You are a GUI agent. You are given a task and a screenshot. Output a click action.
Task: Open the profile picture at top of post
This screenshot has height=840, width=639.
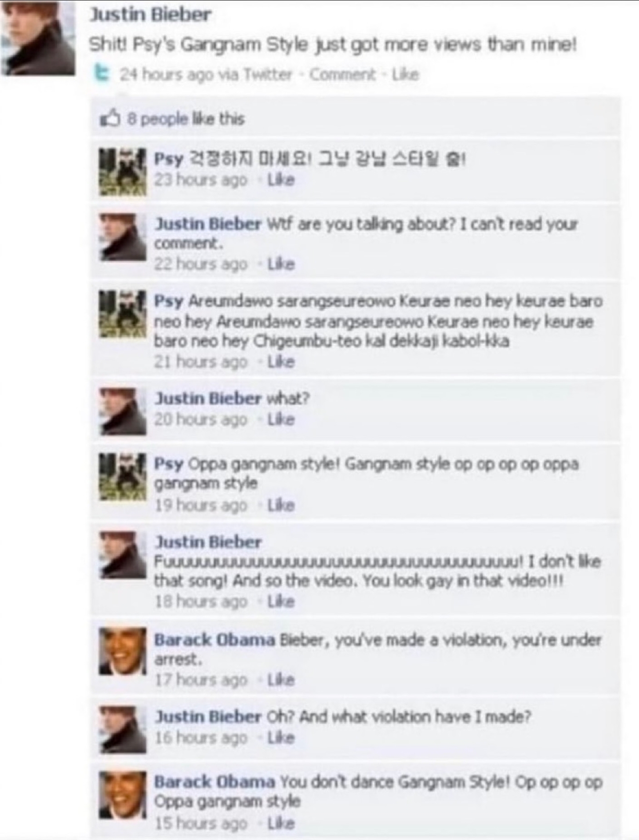[38, 39]
